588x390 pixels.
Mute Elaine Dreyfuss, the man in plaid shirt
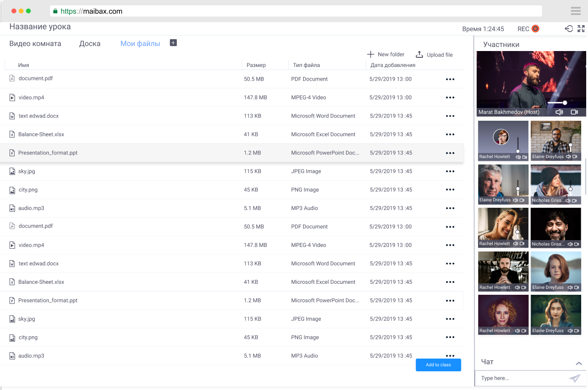point(568,157)
